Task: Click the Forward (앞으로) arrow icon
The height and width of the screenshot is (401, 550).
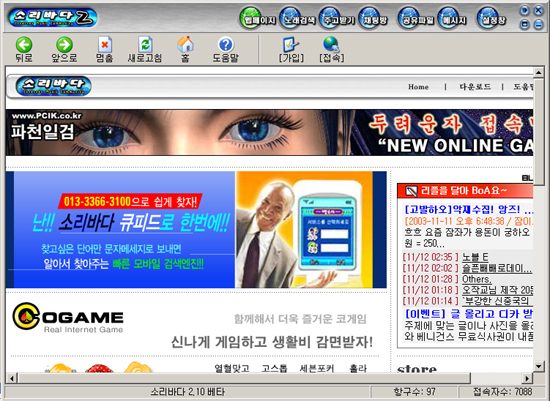Action: coord(65,45)
